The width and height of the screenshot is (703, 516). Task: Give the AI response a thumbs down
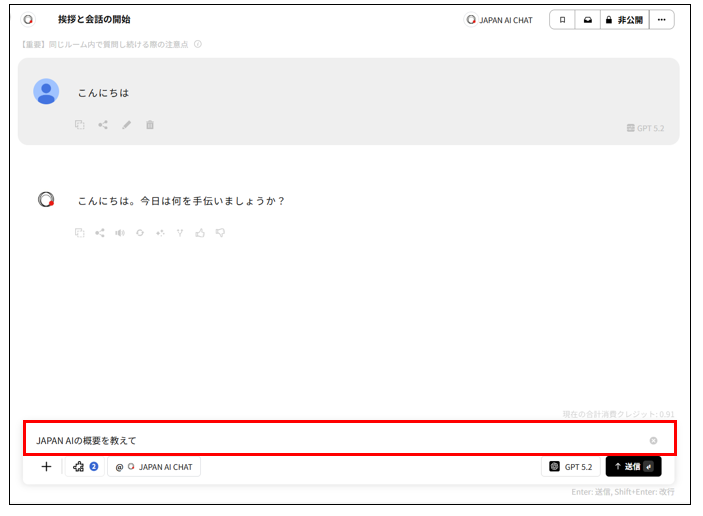pyautogui.click(x=220, y=233)
